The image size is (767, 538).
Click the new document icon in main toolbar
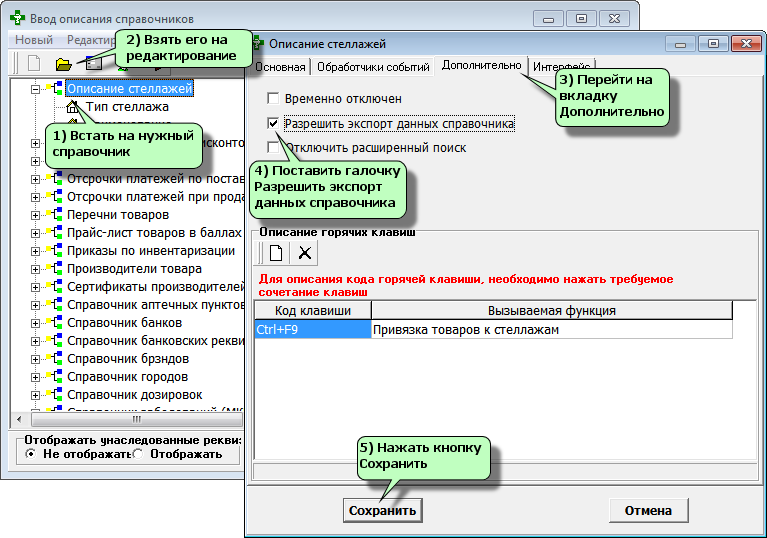[33, 63]
